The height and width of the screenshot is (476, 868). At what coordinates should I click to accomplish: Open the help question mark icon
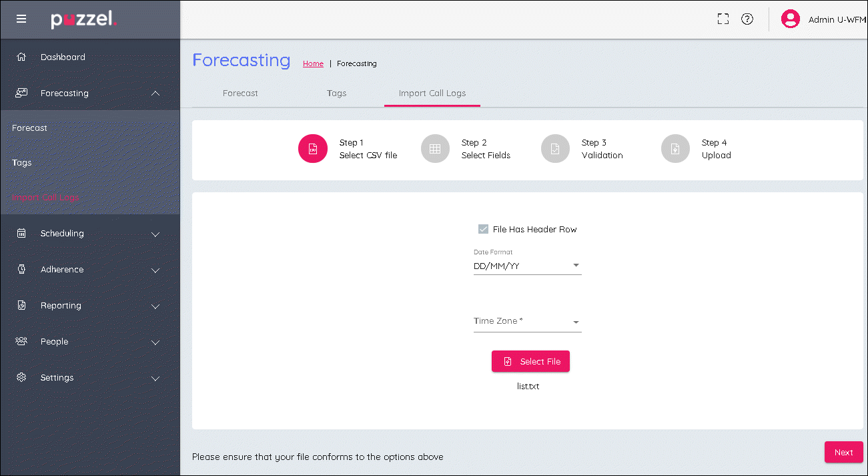point(747,19)
